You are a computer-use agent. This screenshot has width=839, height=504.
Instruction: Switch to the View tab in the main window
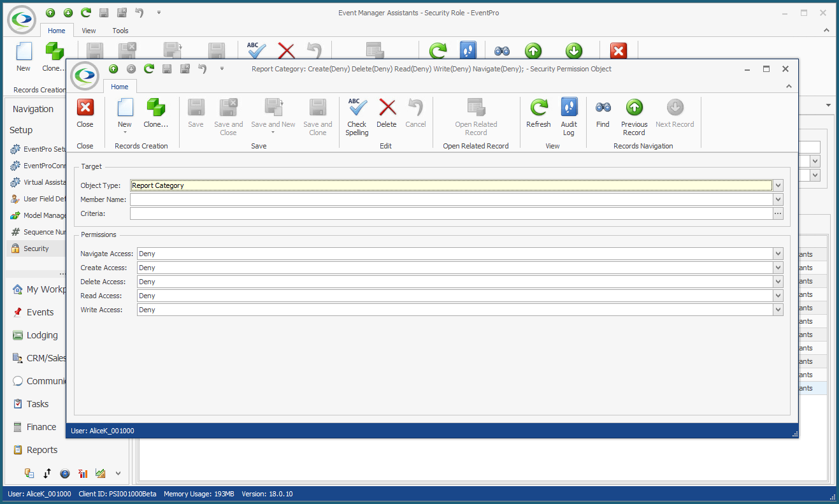point(89,31)
